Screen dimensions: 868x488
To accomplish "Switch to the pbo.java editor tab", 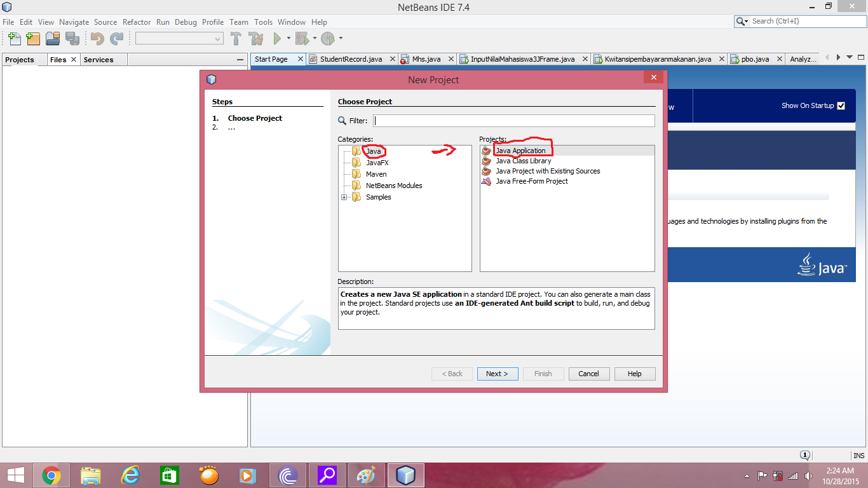I will point(755,59).
